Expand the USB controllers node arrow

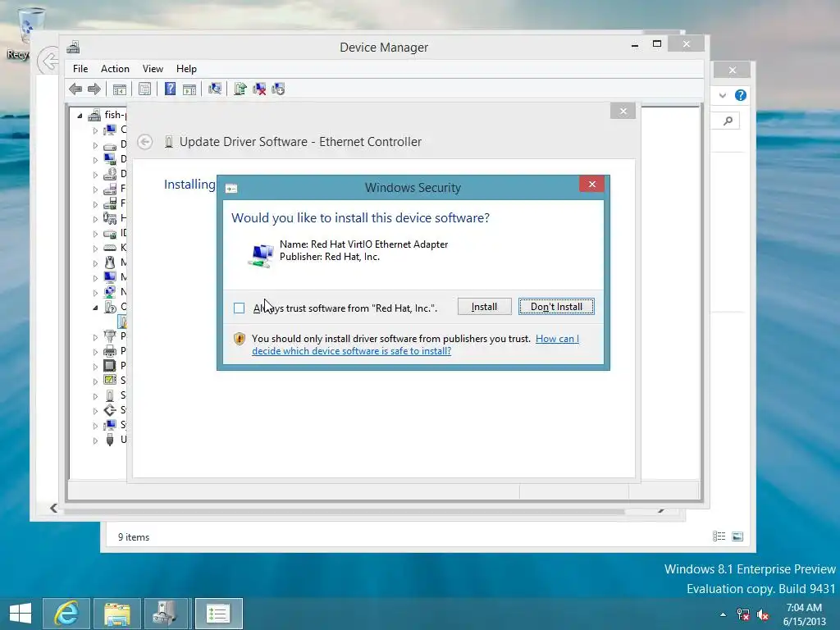click(95, 441)
